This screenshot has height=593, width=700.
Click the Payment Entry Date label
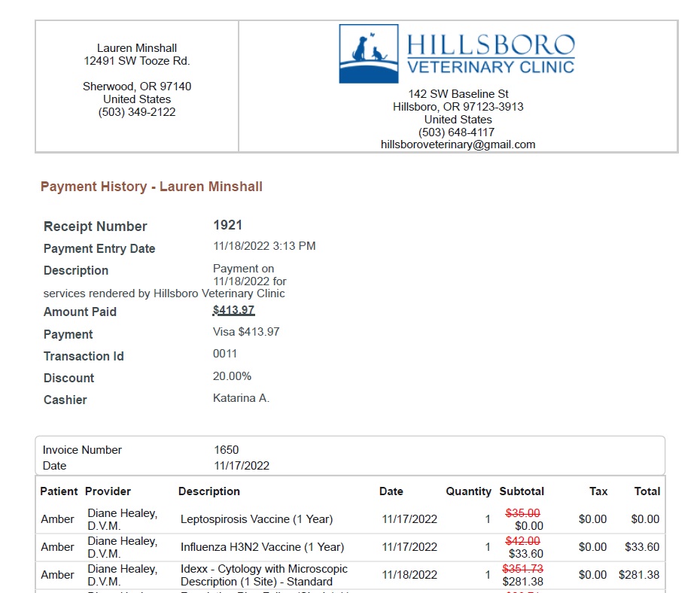click(99, 248)
